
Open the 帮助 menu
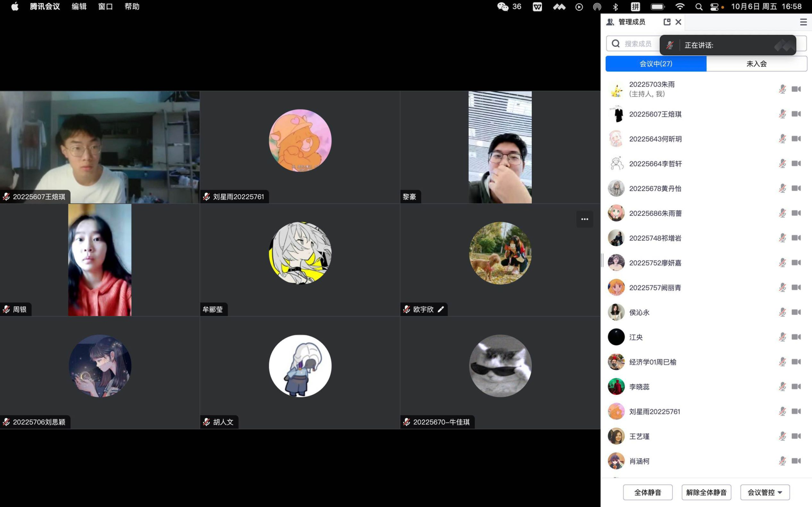pos(132,7)
